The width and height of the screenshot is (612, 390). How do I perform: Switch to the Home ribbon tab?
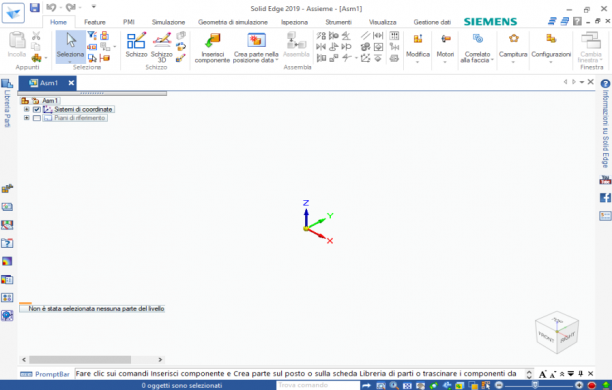point(58,22)
